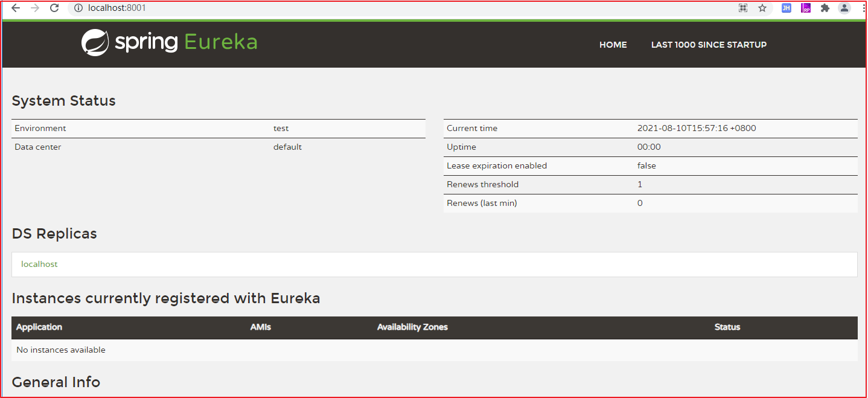The width and height of the screenshot is (868, 398).
Task: Click the Eureka brand text
Action: click(220, 42)
